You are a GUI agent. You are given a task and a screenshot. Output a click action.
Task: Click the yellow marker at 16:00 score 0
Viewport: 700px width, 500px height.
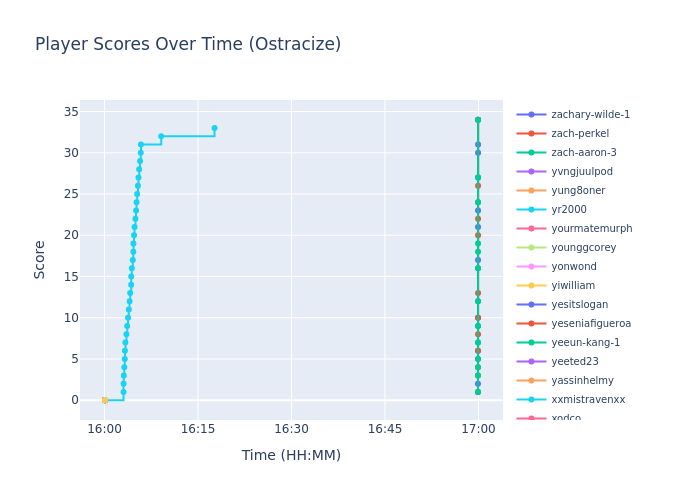click(104, 400)
